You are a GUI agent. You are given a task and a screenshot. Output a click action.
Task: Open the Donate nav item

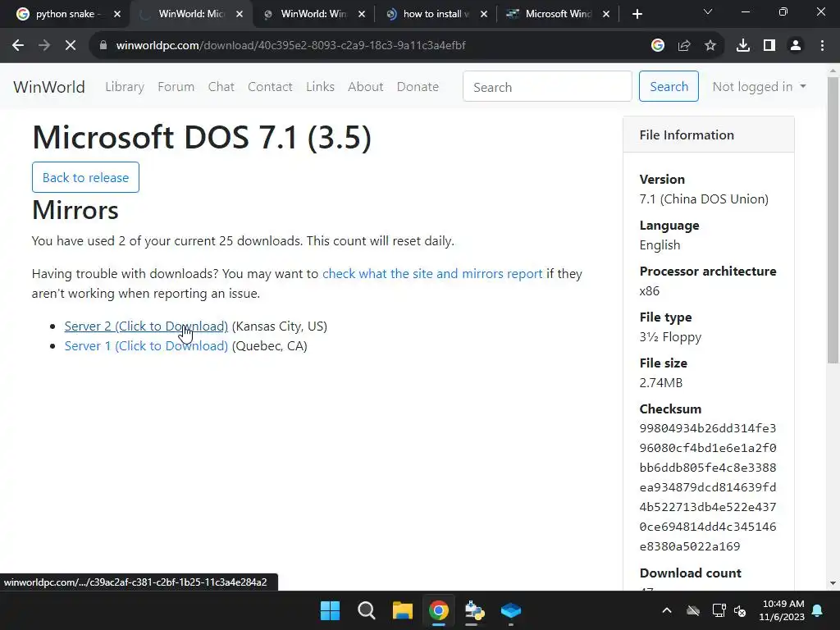coord(418,87)
